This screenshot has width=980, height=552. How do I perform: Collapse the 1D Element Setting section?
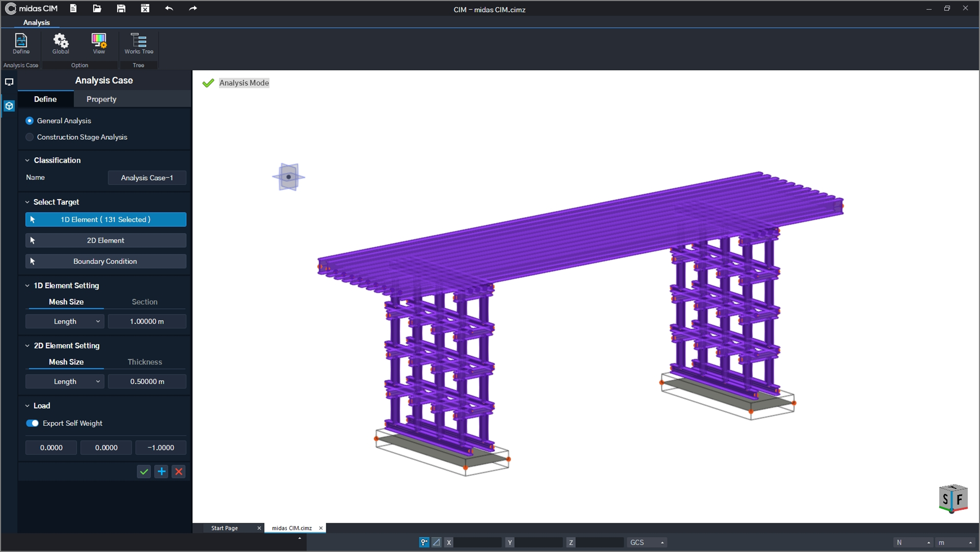pos(27,286)
